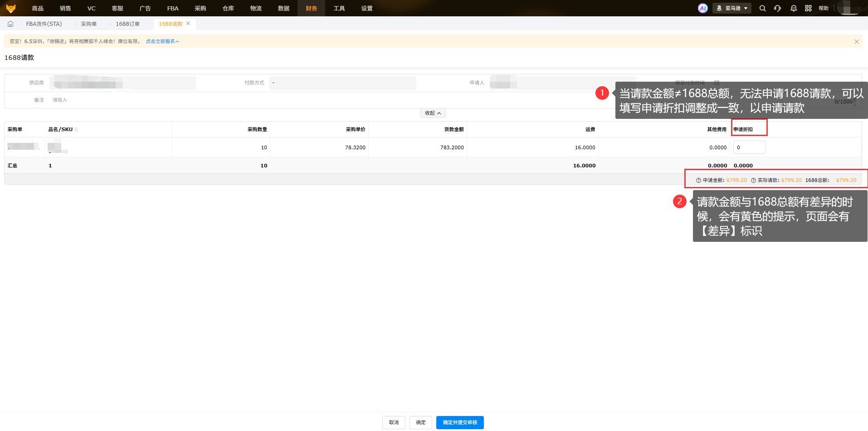Open the 财务 menu
This screenshot has height=431, width=868.
pos(311,8)
